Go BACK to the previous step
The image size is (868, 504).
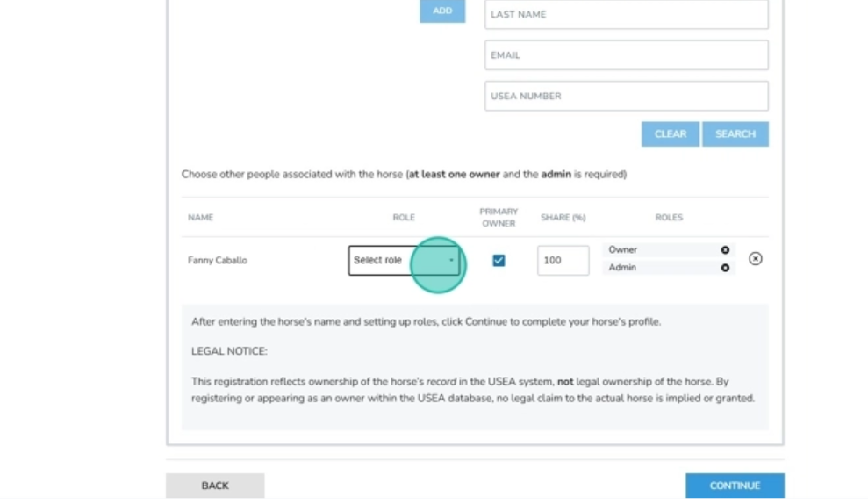point(215,486)
